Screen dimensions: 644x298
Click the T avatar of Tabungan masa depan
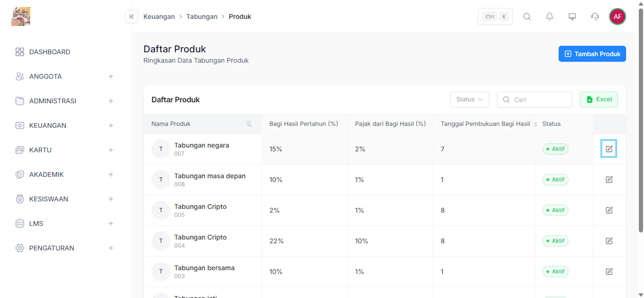coord(161,180)
